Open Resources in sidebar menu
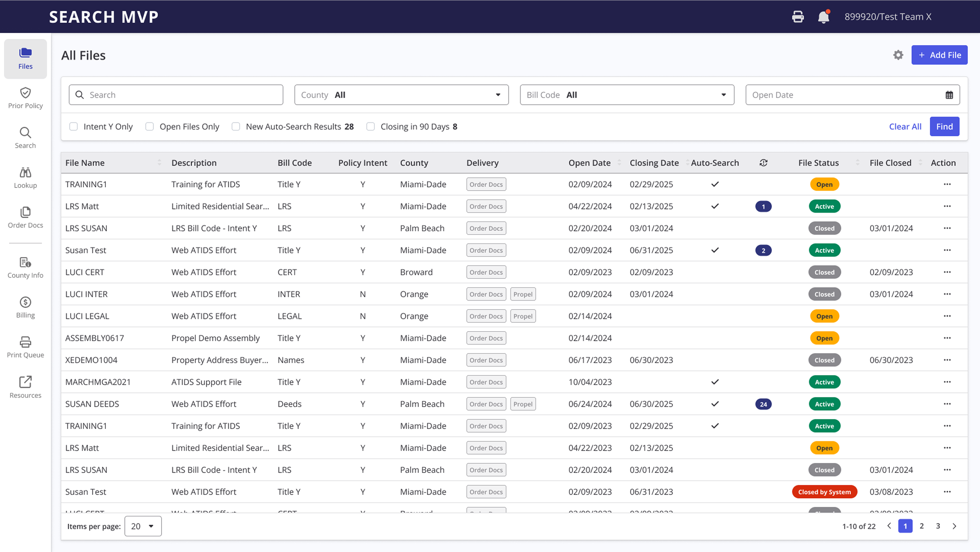 pos(25,387)
